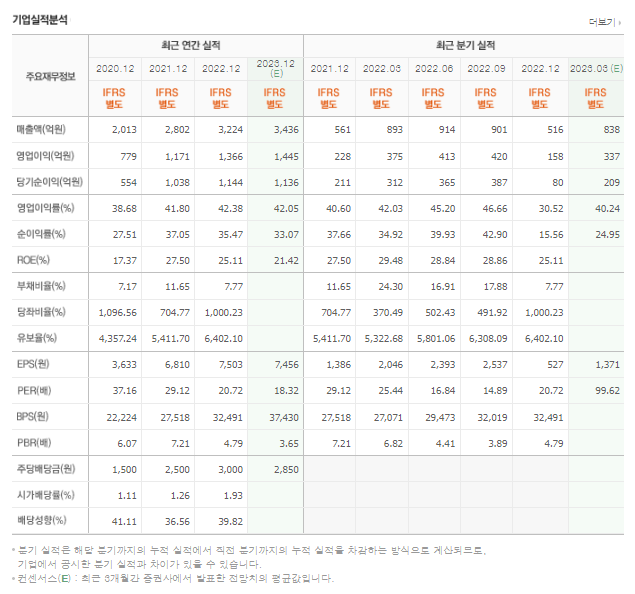The width and height of the screenshot is (635, 594).
Task: Click the 매출액(억원) row label
Action: click(41, 130)
